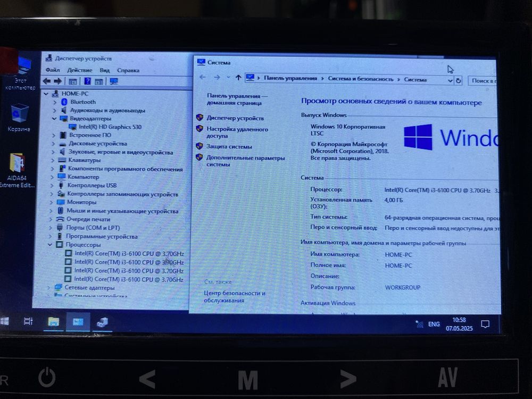
Task: Click the Up arrow in Система window
Action: pos(238,78)
